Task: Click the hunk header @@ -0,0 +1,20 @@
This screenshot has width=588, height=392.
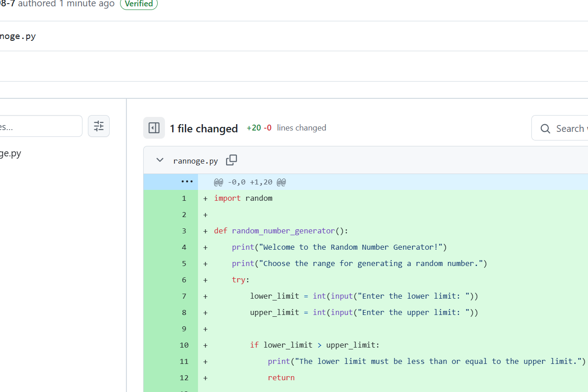Action: coord(249,182)
